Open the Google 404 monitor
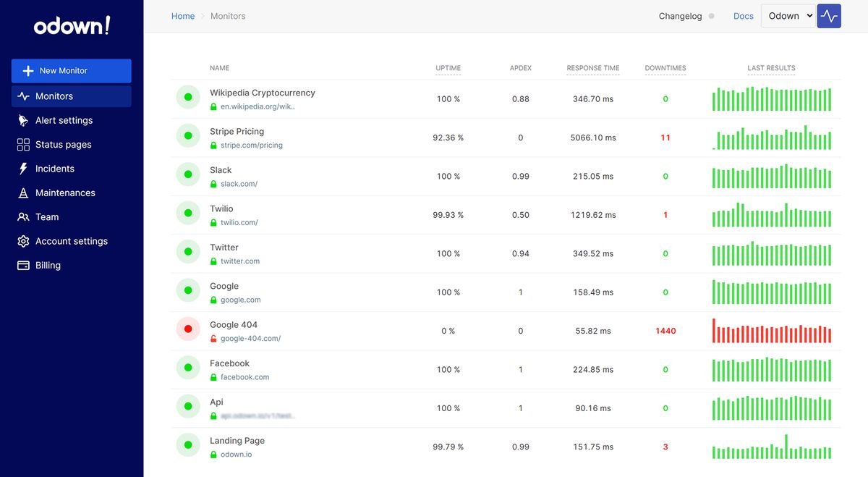 pyautogui.click(x=234, y=325)
